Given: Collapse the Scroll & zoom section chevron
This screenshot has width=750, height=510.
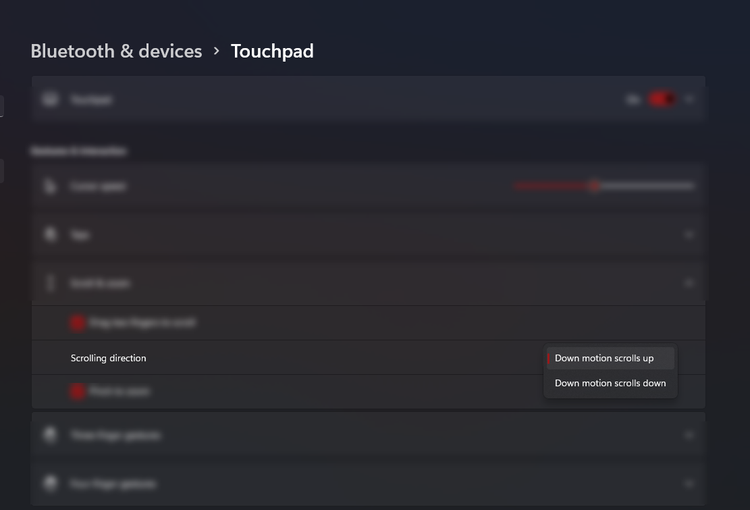Looking at the screenshot, I should tap(689, 283).
